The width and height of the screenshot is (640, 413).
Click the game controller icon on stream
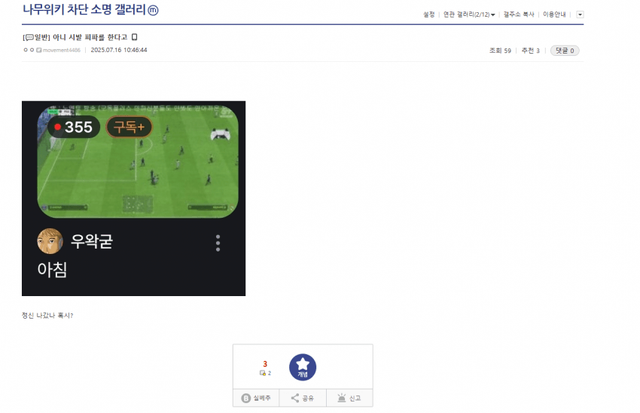[x=220, y=134]
